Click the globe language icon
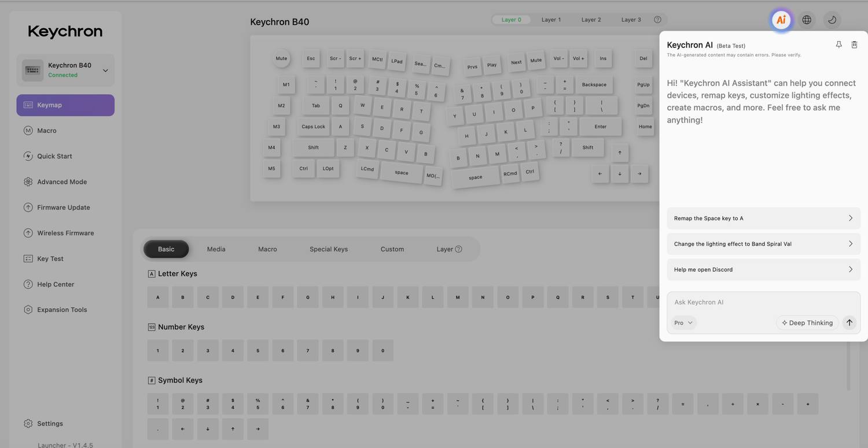The image size is (868, 448). [807, 20]
